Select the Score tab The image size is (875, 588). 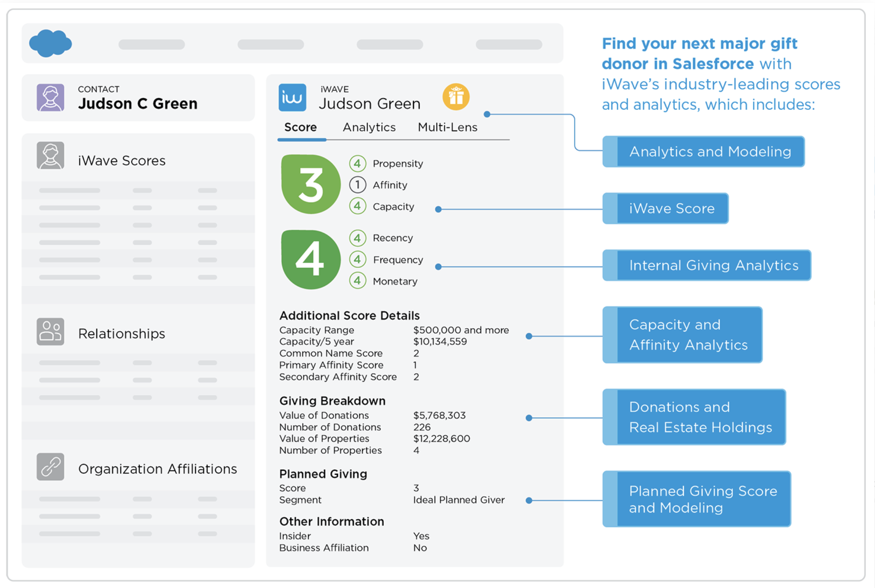pyautogui.click(x=300, y=127)
